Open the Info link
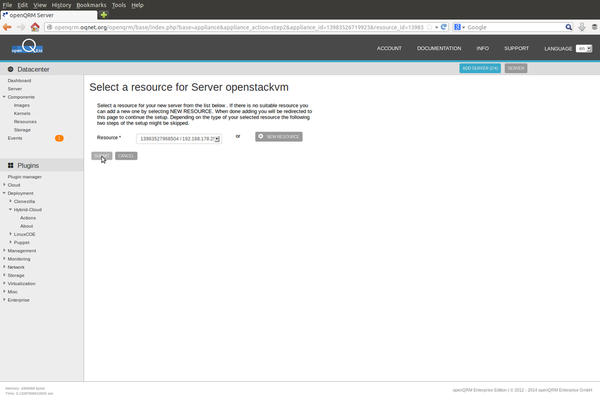The height and width of the screenshot is (397, 600). (483, 48)
